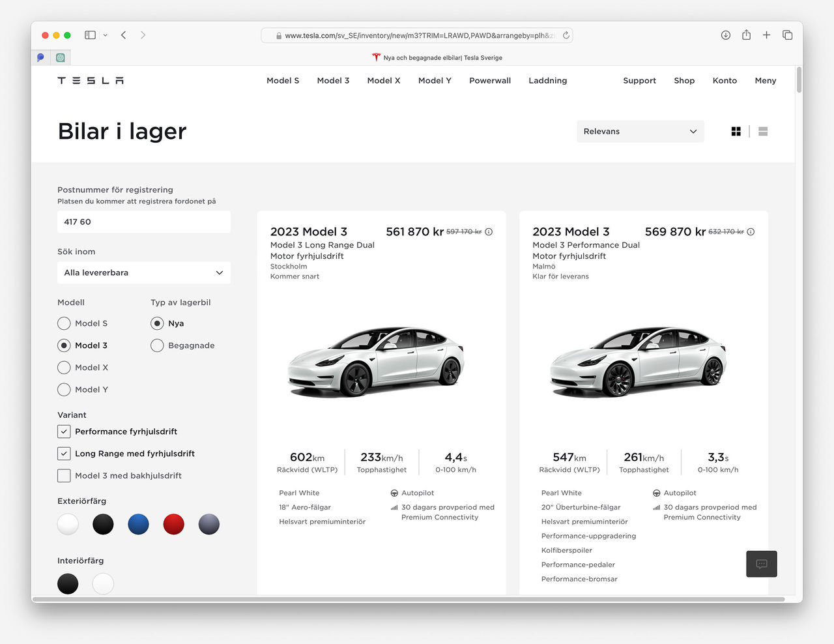Open the Support page
Image resolution: width=834 pixels, height=644 pixels.
(639, 80)
